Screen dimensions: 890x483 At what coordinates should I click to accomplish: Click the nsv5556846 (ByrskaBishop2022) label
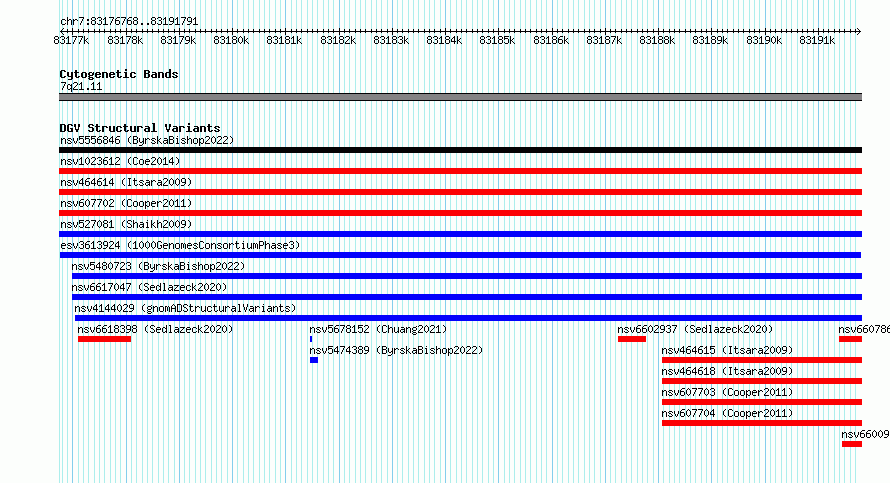(147, 140)
